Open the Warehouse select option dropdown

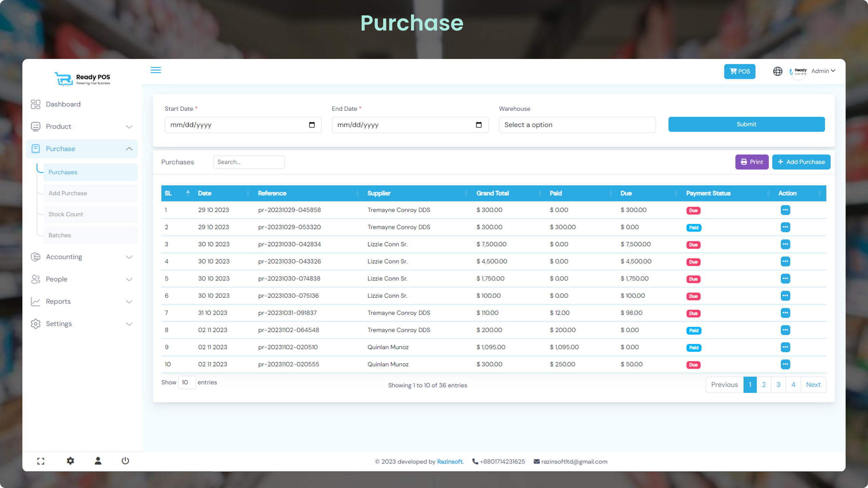577,125
